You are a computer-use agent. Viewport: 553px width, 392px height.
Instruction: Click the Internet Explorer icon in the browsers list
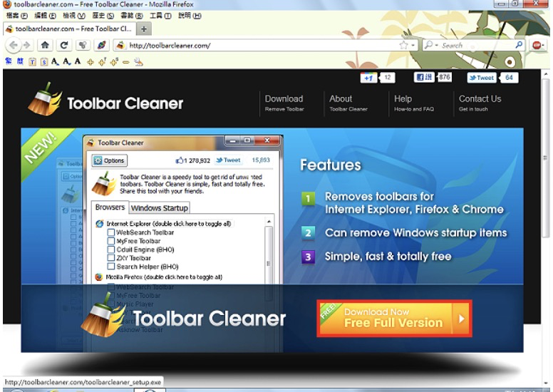tap(100, 224)
